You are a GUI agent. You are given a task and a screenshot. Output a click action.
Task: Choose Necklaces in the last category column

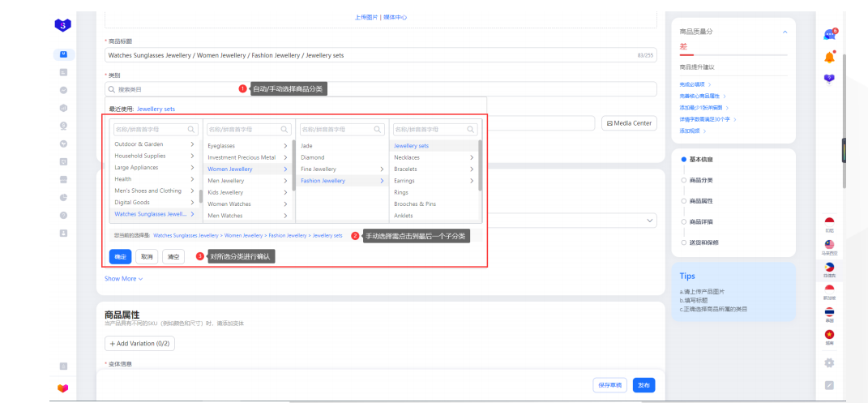tap(407, 157)
